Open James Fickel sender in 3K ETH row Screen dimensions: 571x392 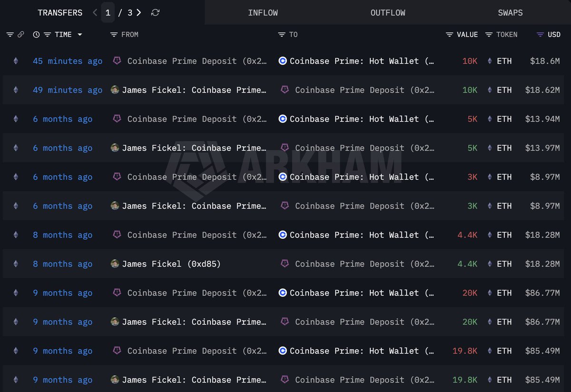[x=194, y=206]
